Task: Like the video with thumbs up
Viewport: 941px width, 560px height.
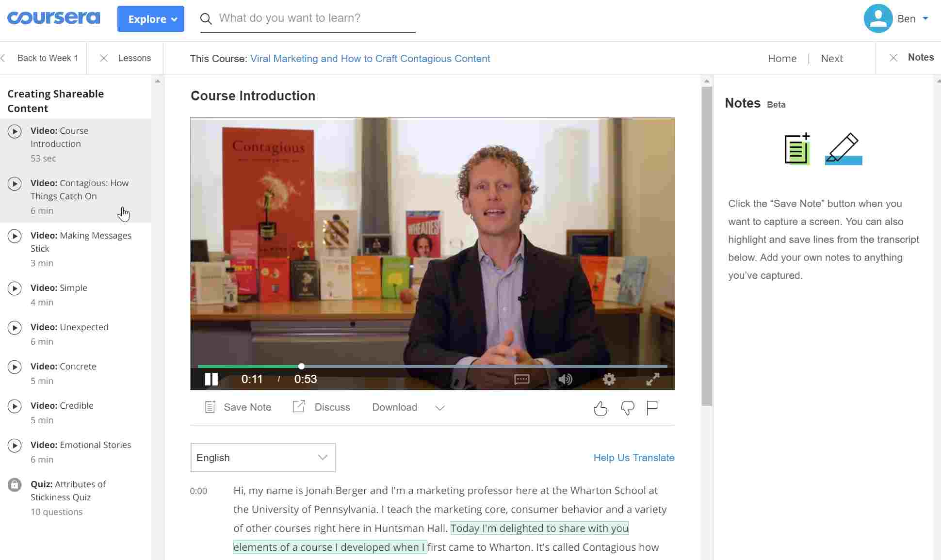Action: point(600,408)
